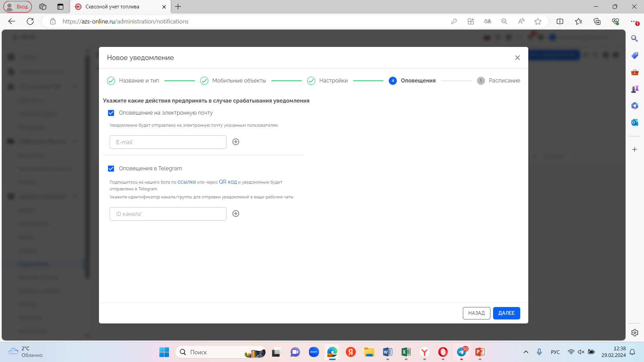Uncheck Оповещения в Telegram checkbox
644x362 pixels.
(111, 169)
